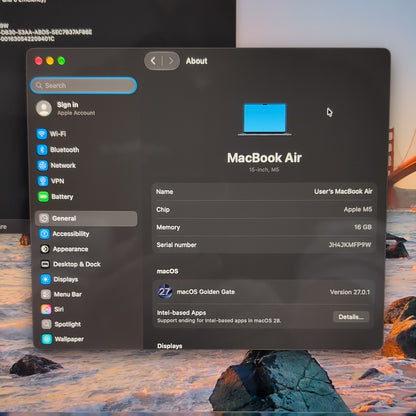
Task: Select General in the sidebar
Action: tap(86, 218)
